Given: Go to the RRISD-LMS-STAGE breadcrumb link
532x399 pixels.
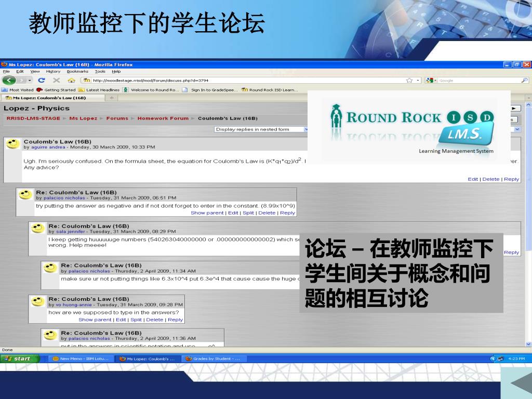Looking at the screenshot, I should point(33,118).
